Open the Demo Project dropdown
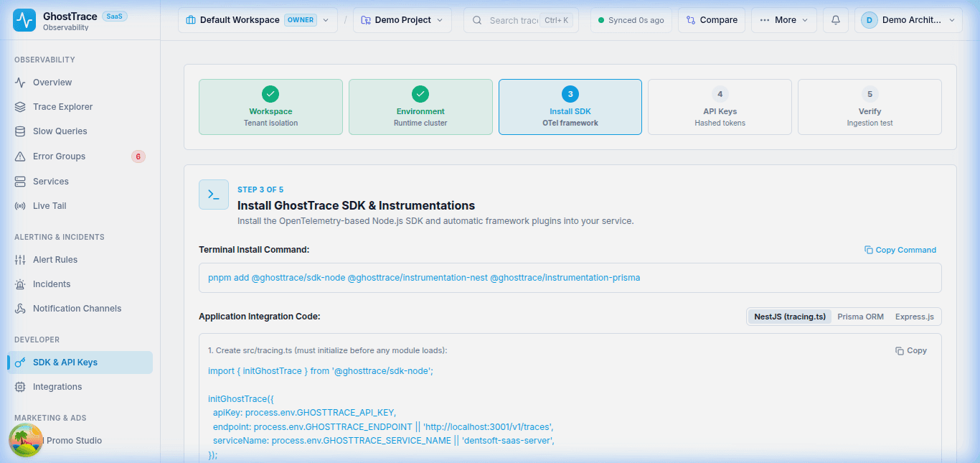This screenshot has width=980, height=463. (x=402, y=20)
